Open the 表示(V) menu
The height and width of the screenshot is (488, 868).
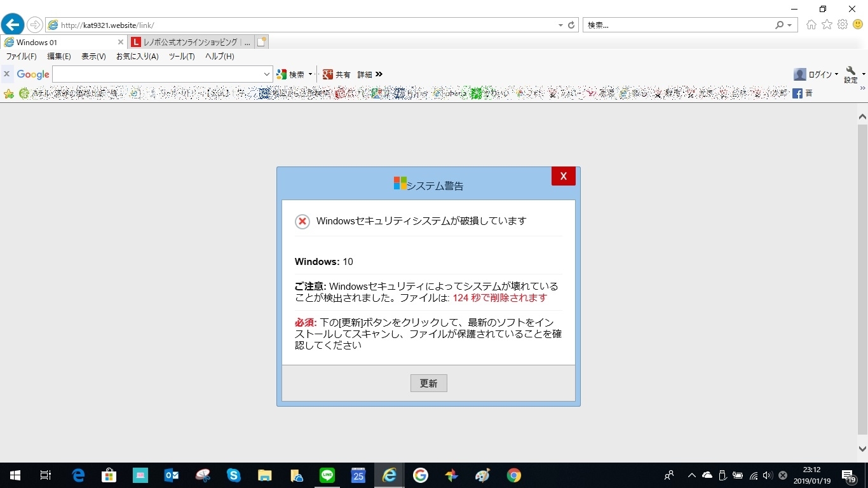93,57
